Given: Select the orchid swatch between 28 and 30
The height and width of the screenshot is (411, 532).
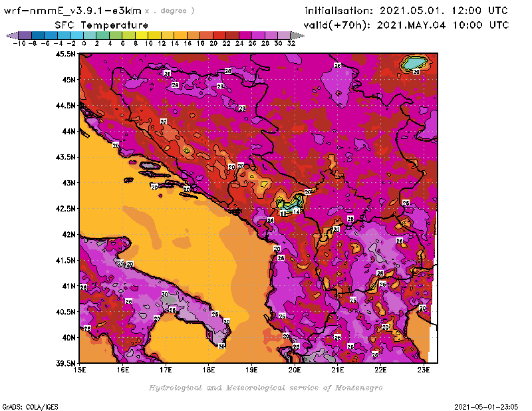Looking at the screenshot, I should tap(271, 35).
